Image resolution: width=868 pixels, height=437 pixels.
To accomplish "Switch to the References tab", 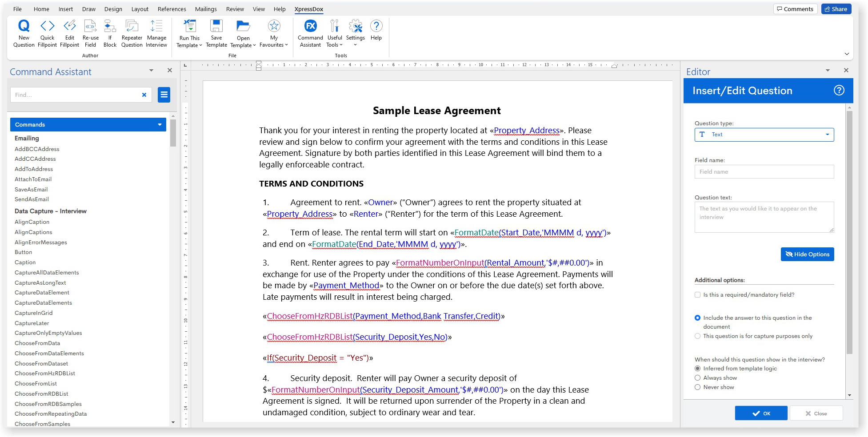I will 172,9.
